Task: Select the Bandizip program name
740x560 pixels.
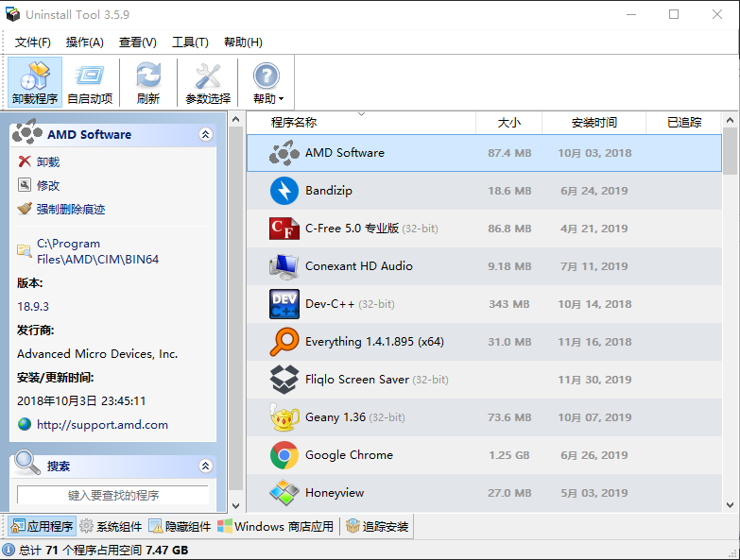Action: [329, 191]
